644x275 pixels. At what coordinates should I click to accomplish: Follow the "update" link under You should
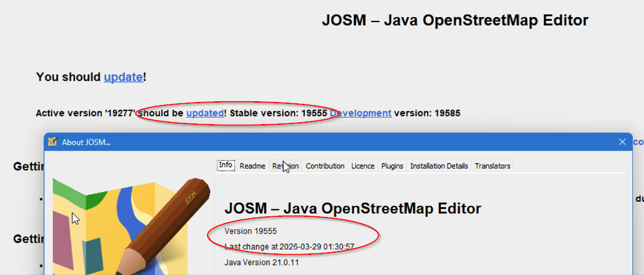pyautogui.click(x=123, y=77)
